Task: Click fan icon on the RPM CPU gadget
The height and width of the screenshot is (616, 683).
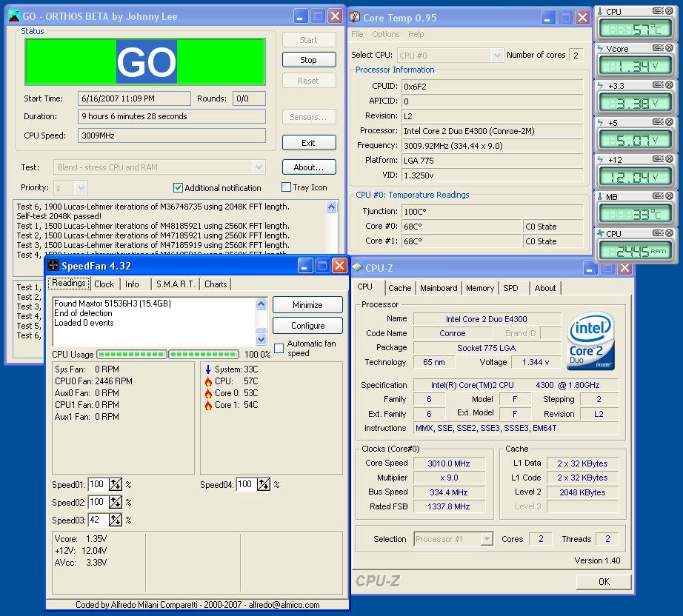Action: tap(600, 233)
